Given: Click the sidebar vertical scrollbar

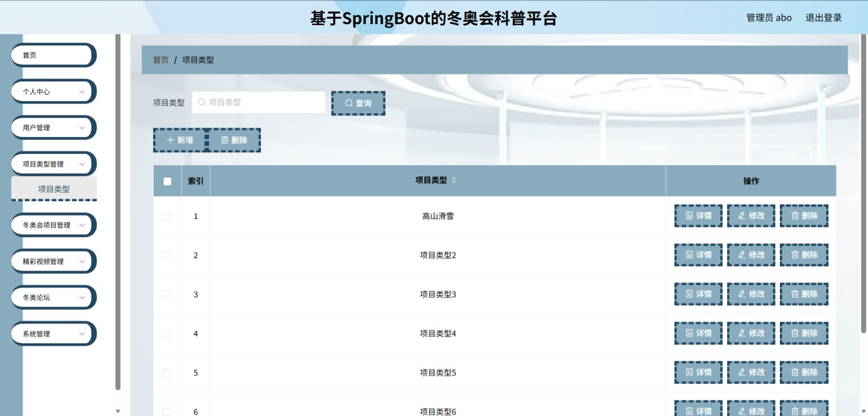Looking at the screenshot, I should (118, 212).
